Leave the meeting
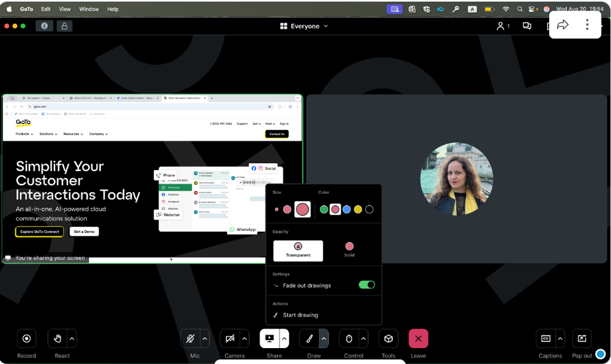This screenshot has height=364, width=611. [418, 338]
